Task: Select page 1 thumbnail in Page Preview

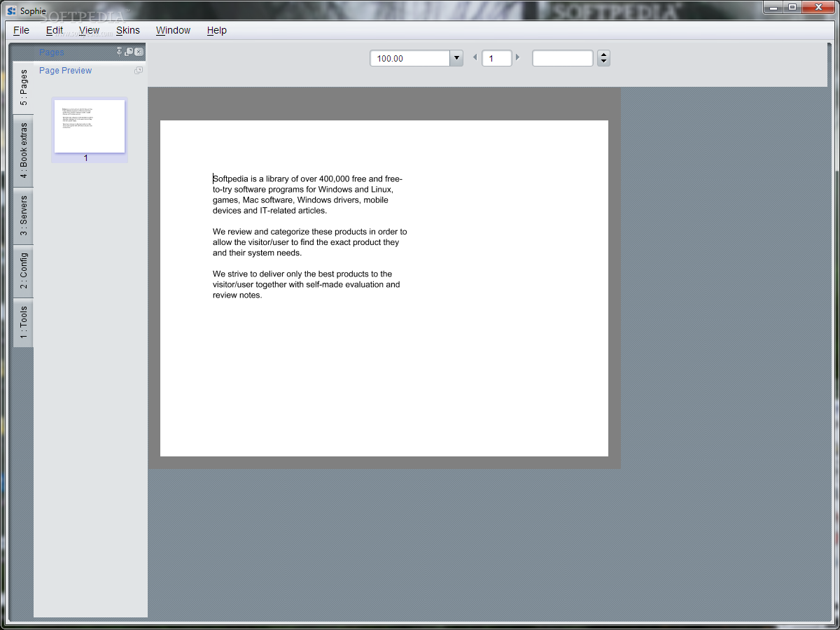Action: pyautogui.click(x=90, y=126)
